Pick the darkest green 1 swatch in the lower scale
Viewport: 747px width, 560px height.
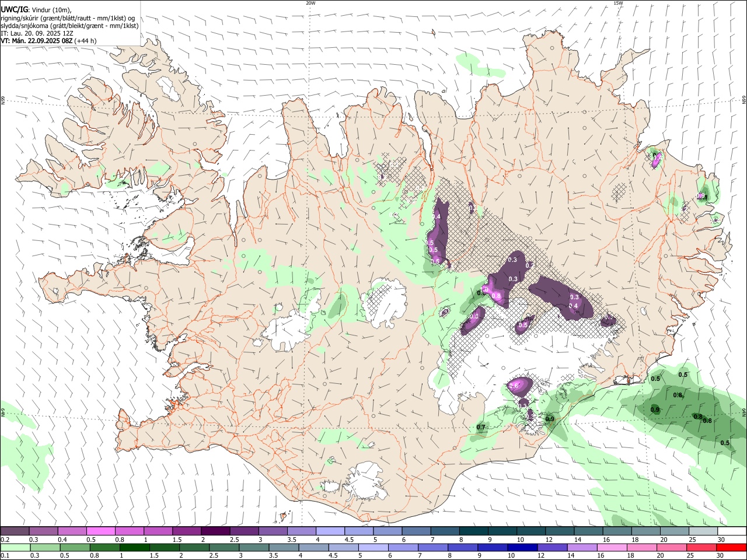coord(134,547)
